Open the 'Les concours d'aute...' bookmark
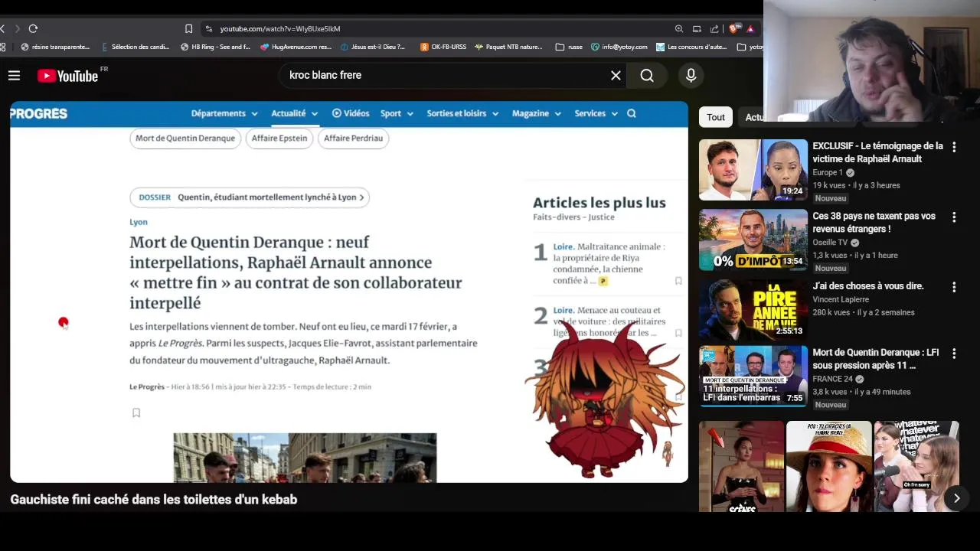Screen dimensions: 980x551 692,47
